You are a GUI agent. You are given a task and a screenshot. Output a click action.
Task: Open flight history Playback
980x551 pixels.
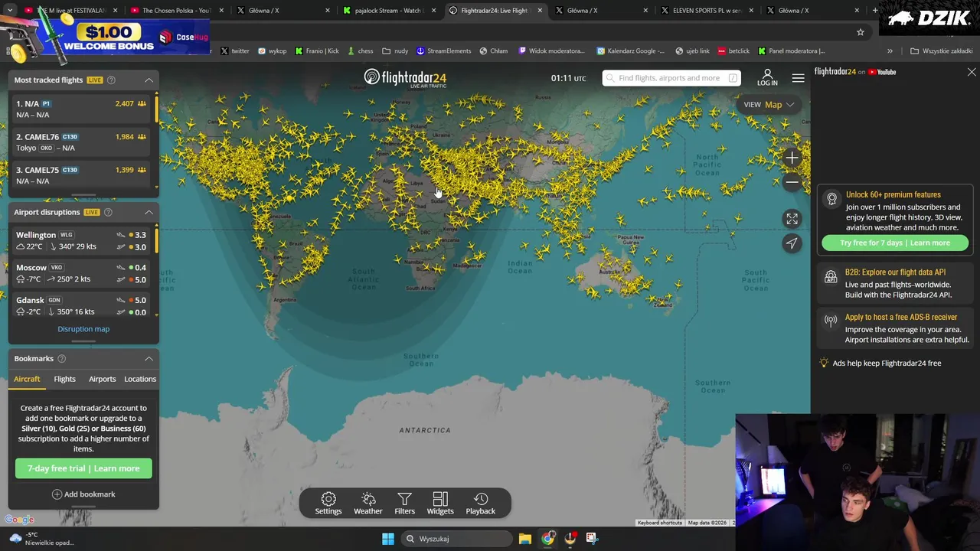481,503
